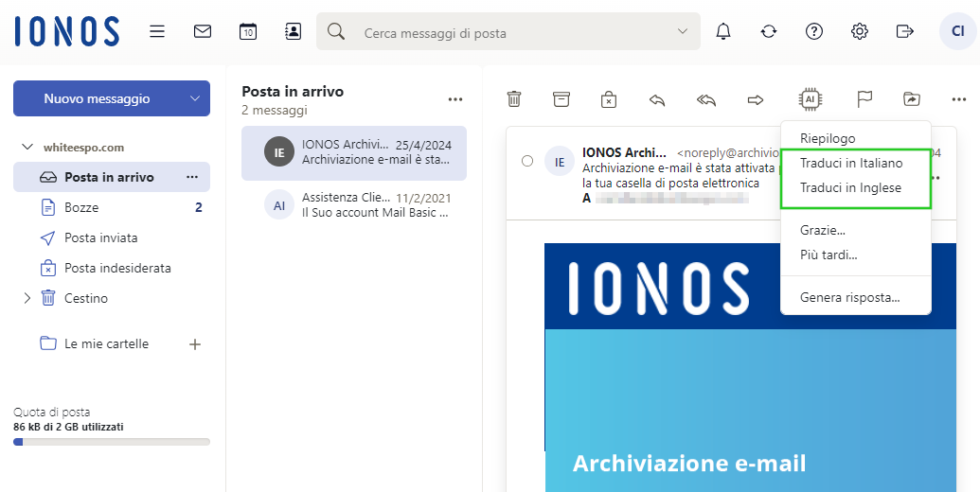Screen dimensions: 980x492
Task: Reply to all double-arrow icon
Action: coord(706,99)
